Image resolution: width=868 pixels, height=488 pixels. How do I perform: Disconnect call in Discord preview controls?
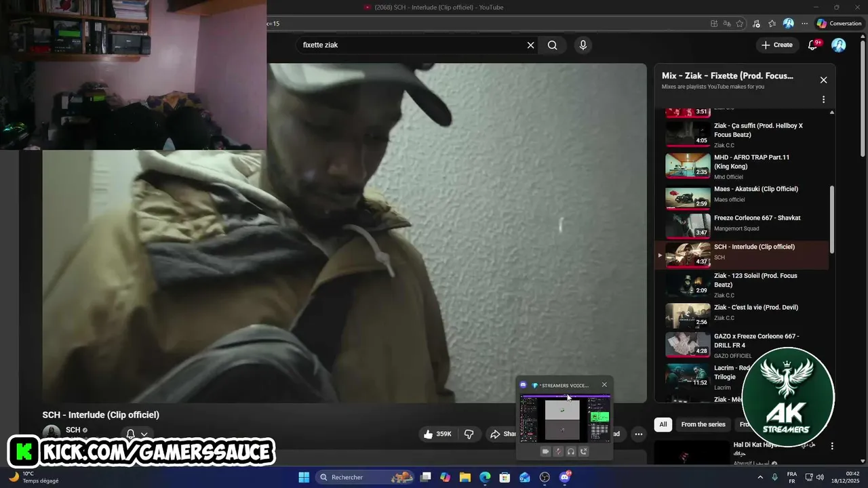[584, 451]
